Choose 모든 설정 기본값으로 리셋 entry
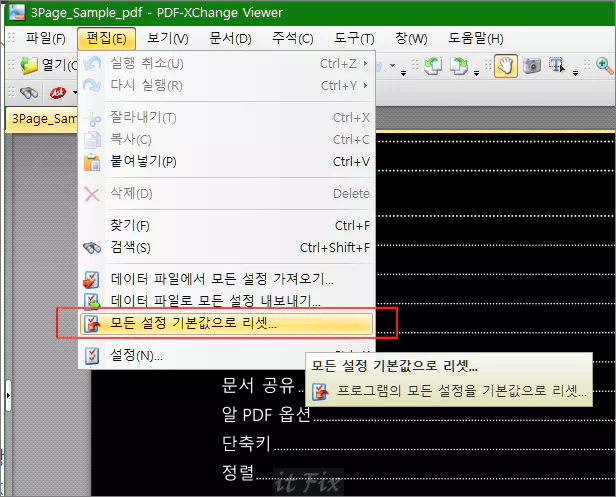This screenshot has width=616, height=497. pos(227,323)
